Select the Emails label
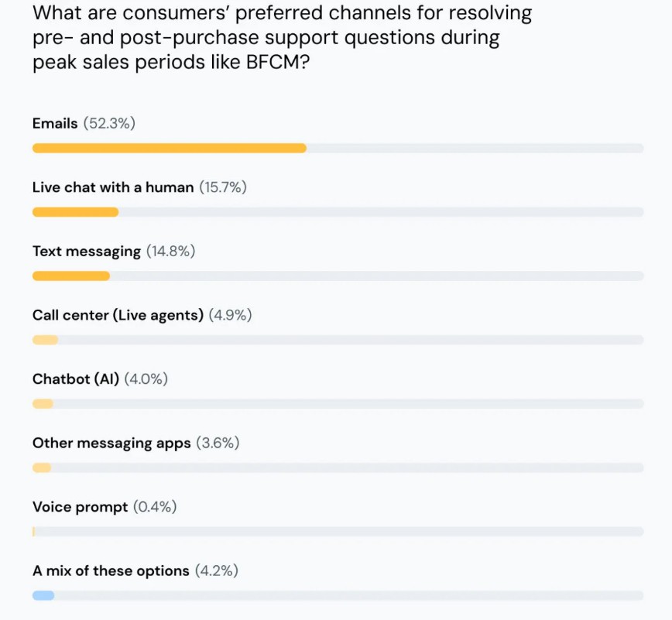The image size is (672, 620). pos(55,123)
